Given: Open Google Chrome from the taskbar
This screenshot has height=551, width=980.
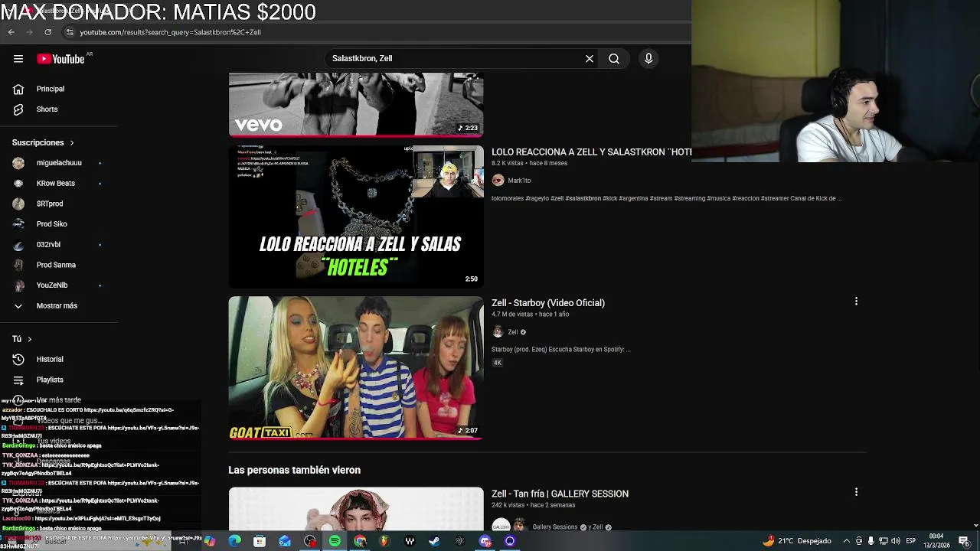Looking at the screenshot, I should pos(360,541).
